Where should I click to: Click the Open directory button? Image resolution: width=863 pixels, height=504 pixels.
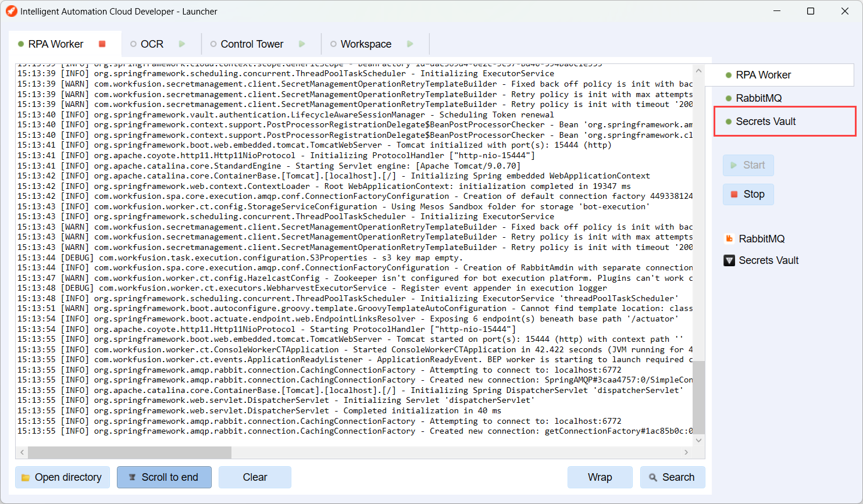point(62,477)
